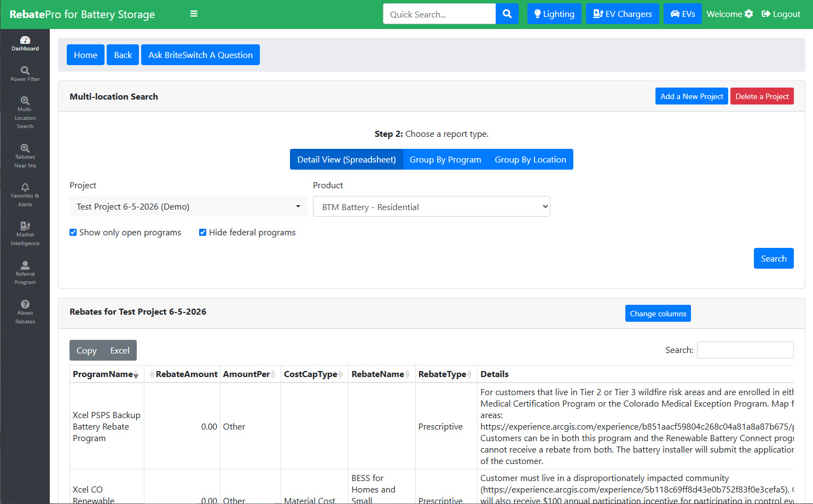The height and width of the screenshot is (504, 813).
Task: Click Change columns button
Action: pyautogui.click(x=658, y=314)
